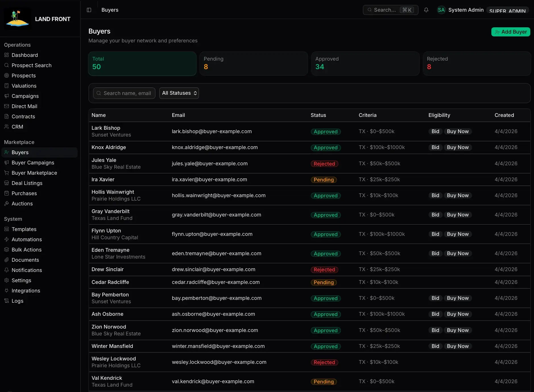Open Lark Bishop buyer row
Screen dimensions: 534x392
(309, 131)
